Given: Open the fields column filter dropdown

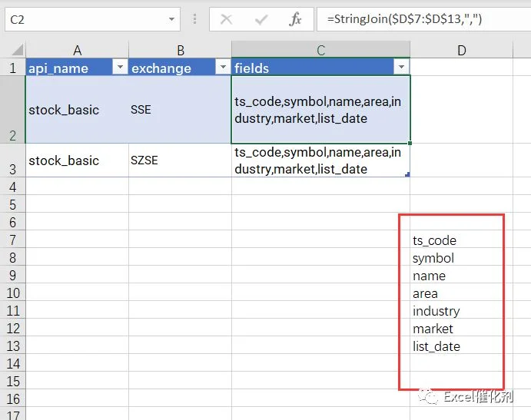Looking at the screenshot, I should click(401, 67).
